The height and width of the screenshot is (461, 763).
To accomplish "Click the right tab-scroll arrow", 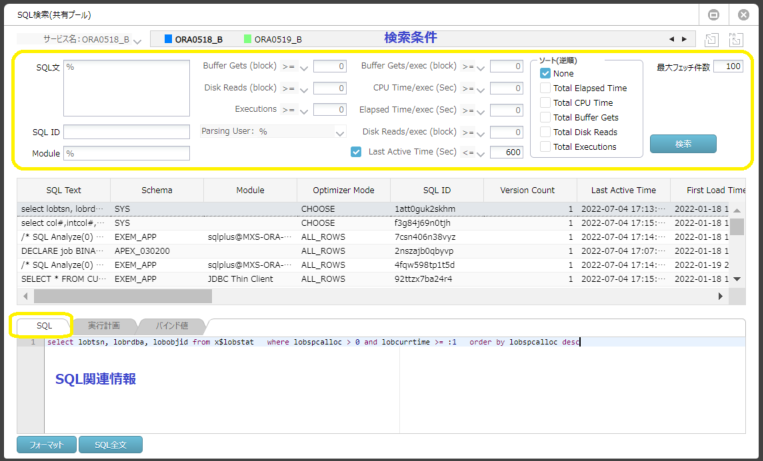I will [684, 39].
